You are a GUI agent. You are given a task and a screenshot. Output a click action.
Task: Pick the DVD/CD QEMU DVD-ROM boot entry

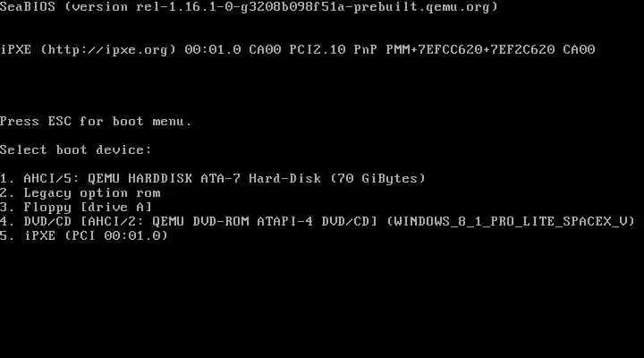click(x=318, y=222)
